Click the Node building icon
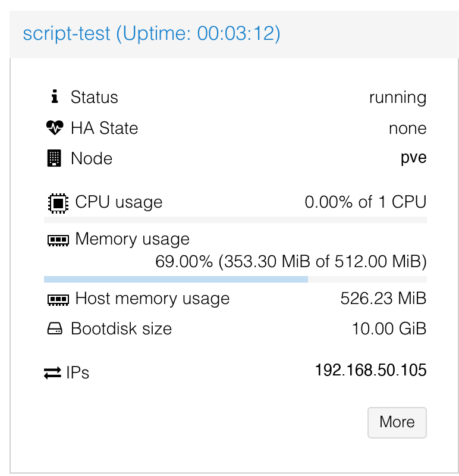459x476 pixels. click(54, 158)
